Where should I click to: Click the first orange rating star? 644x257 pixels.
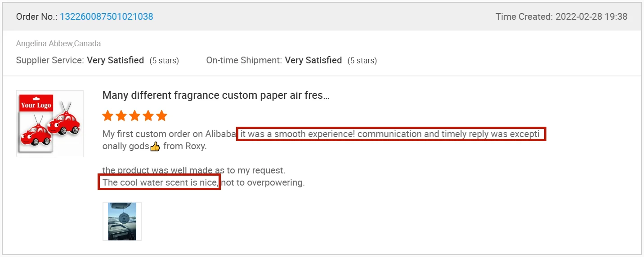[107, 116]
